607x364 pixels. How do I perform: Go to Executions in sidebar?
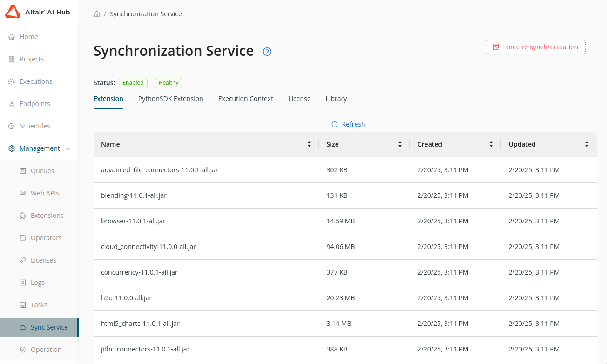[x=35, y=81]
